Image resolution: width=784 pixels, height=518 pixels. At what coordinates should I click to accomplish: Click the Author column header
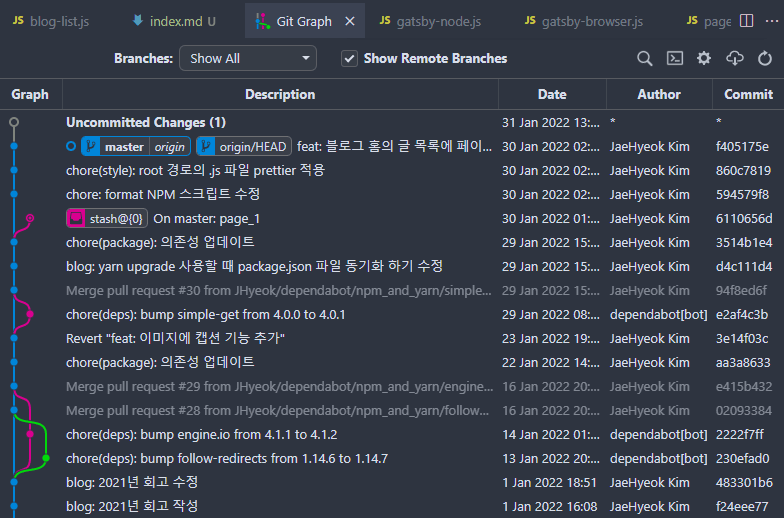[659, 94]
